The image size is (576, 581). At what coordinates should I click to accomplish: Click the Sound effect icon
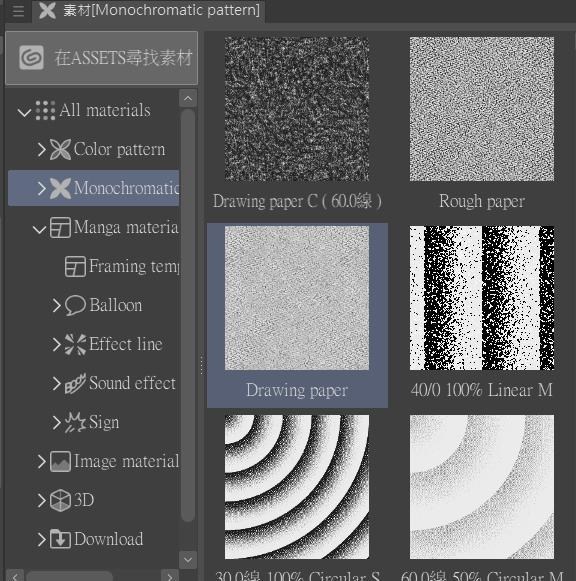click(x=75, y=384)
